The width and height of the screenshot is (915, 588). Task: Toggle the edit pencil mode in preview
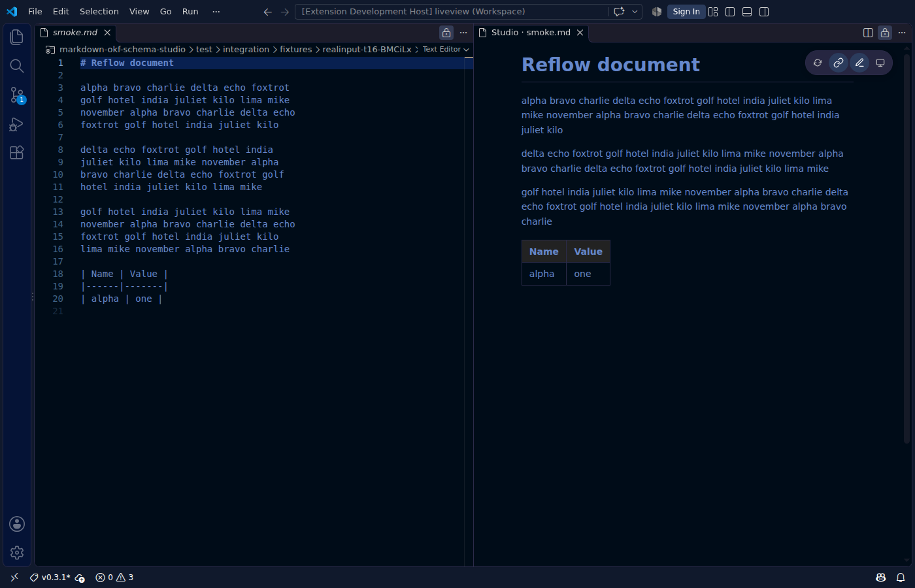(x=859, y=63)
